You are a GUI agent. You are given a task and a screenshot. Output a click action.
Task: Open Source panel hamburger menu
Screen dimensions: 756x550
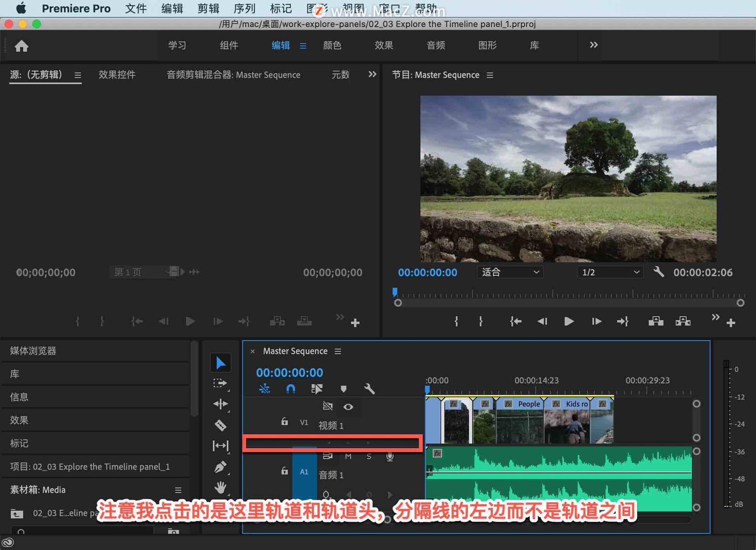[x=78, y=75]
